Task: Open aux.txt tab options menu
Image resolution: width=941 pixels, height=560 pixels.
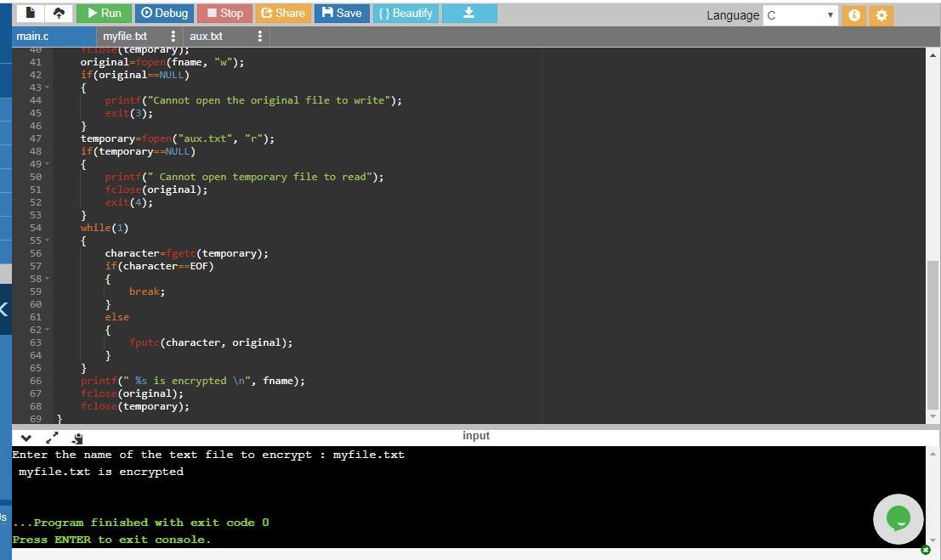Action: click(259, 36)
